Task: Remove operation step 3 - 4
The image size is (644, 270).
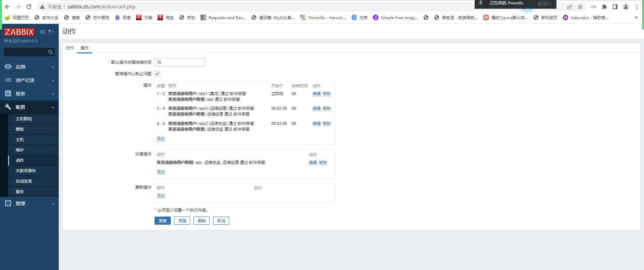Action: pos(327,108)
